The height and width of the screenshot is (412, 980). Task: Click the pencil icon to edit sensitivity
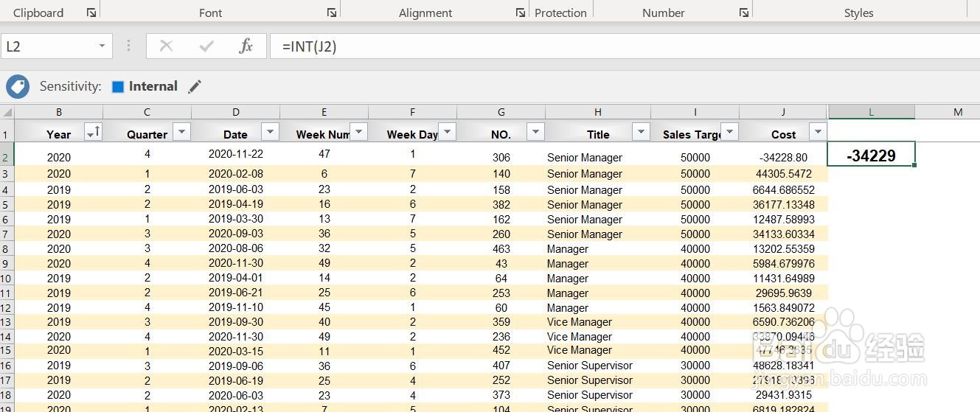point(195,86)
